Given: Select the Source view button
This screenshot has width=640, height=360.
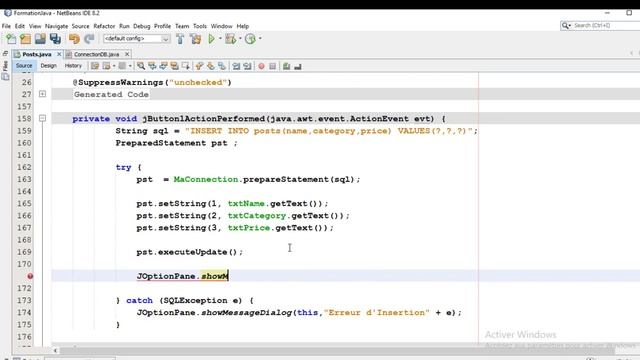Looking at the screenshot, I should coord(24,66).
